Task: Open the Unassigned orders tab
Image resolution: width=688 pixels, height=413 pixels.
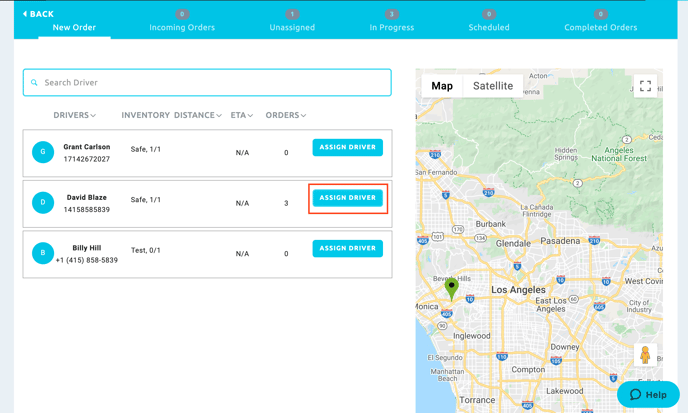Action: 292,27
